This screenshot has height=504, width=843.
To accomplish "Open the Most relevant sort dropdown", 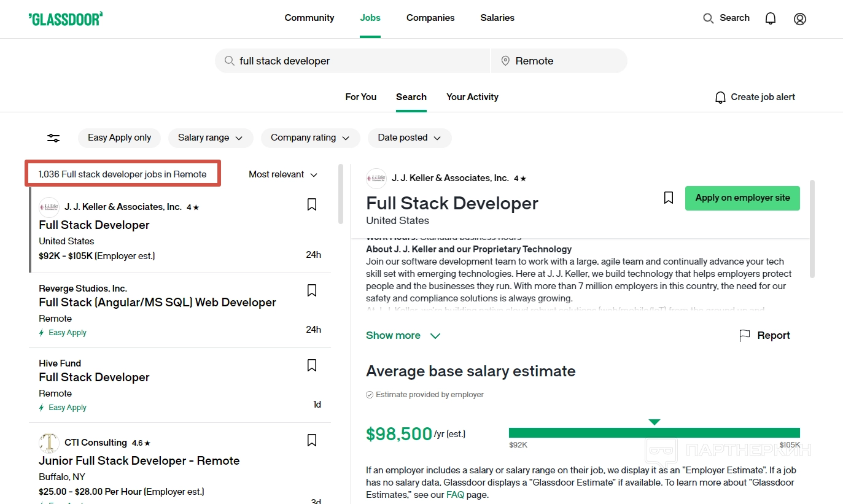I will pos(283,174).
